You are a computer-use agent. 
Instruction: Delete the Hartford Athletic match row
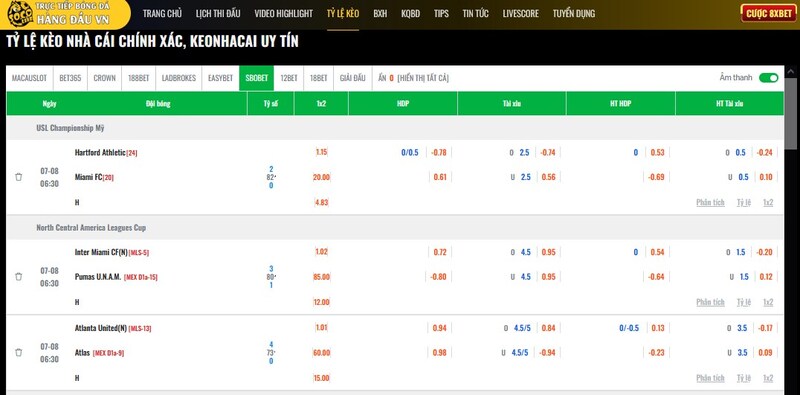pos(19,177)
